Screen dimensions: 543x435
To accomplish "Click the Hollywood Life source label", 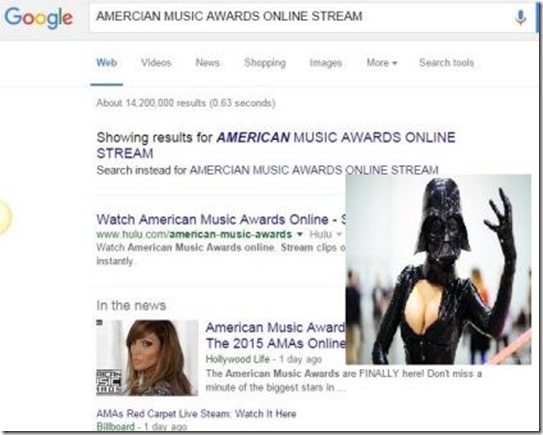I will tap(237, 359).
